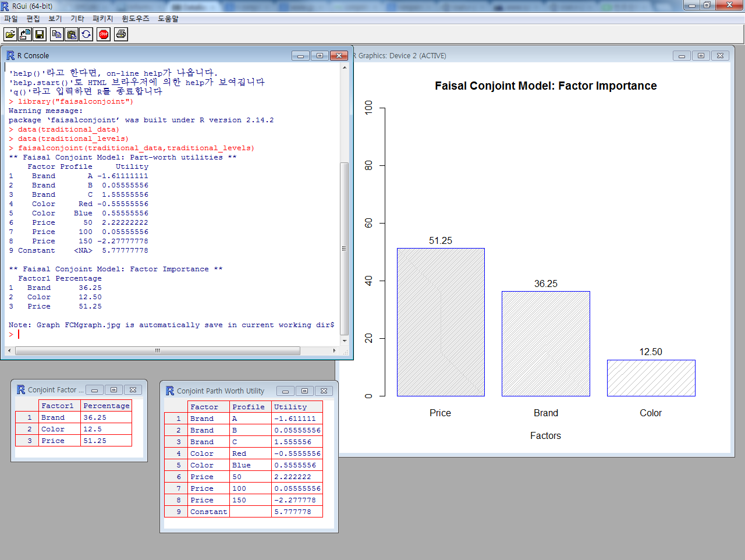Click the console input prompt line
The height and width of the screenshot is (560, 745).
click(x=172, y=334)
